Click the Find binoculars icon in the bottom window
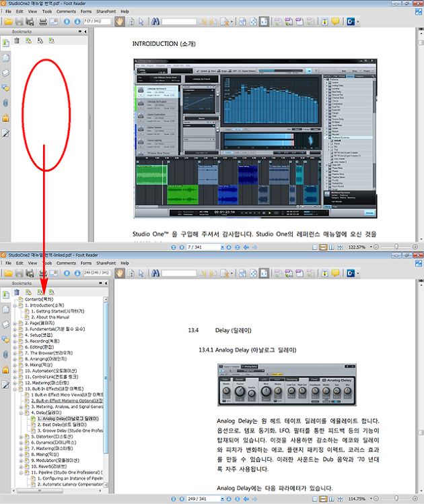Viewport: 424px width, 504px height. coord(155,273)
